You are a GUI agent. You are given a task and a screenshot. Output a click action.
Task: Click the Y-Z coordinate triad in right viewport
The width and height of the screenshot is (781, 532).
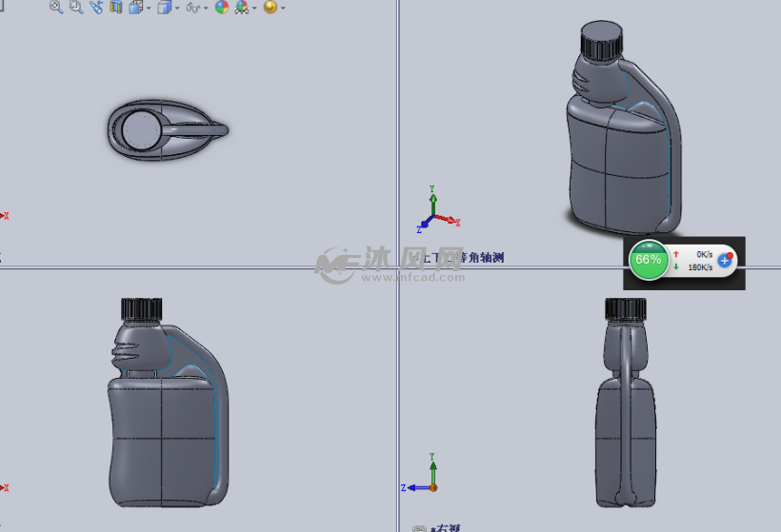(x=421, y=473)
